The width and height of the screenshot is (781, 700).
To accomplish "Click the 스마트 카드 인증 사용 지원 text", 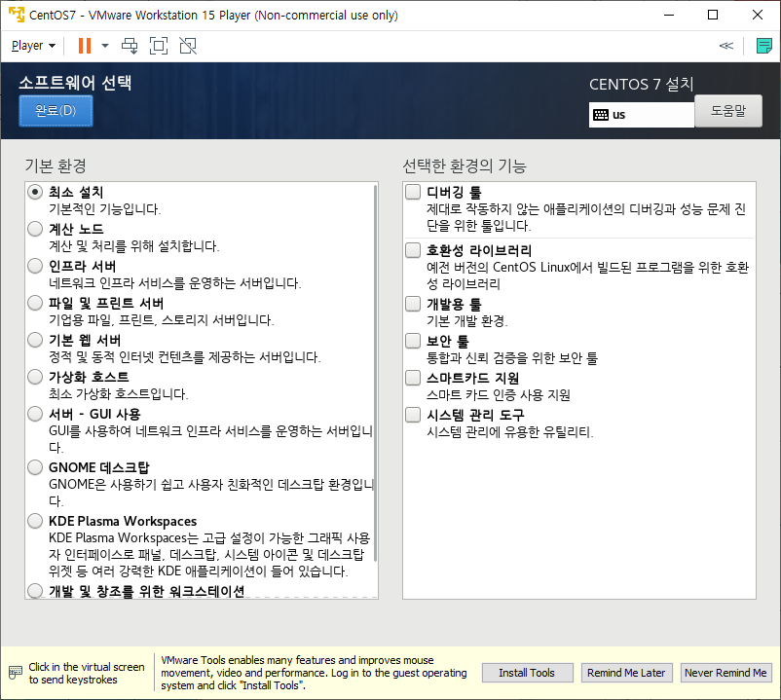I will pyautogui.click(x=499, y=395).
